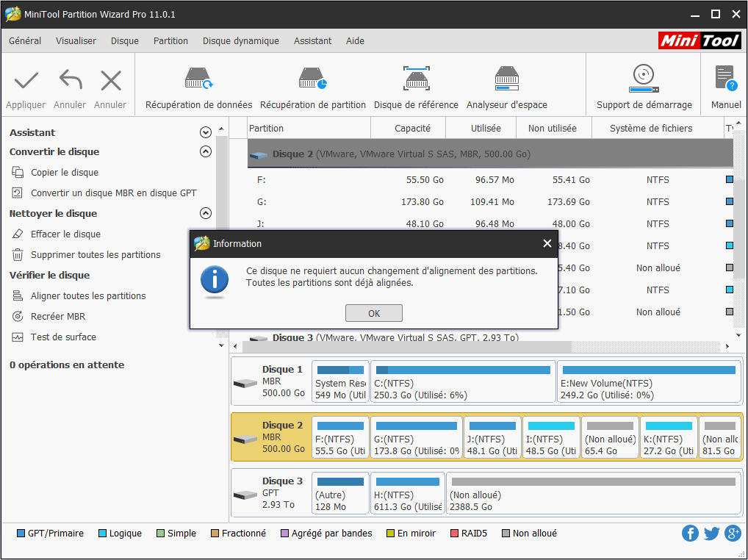This screenshot has height=560, width=748.
Task: Click Copier le disque icon
Action: 18,172
